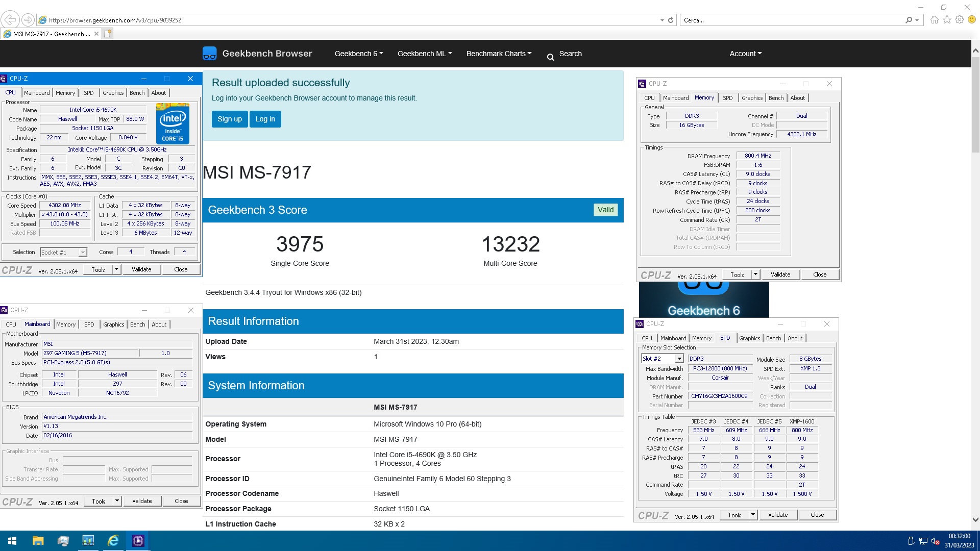The width and height of the screenshot is (980, 551).
Task: Expand Tools arrow in Mainboard window
Action: click(117, 501)
